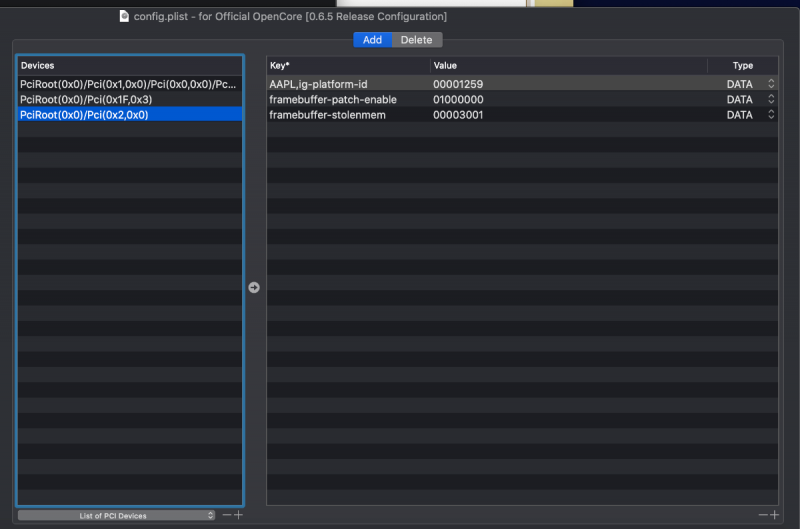Click the plus button under the Devices list
800x529 pixels.
tap(238, 515)
